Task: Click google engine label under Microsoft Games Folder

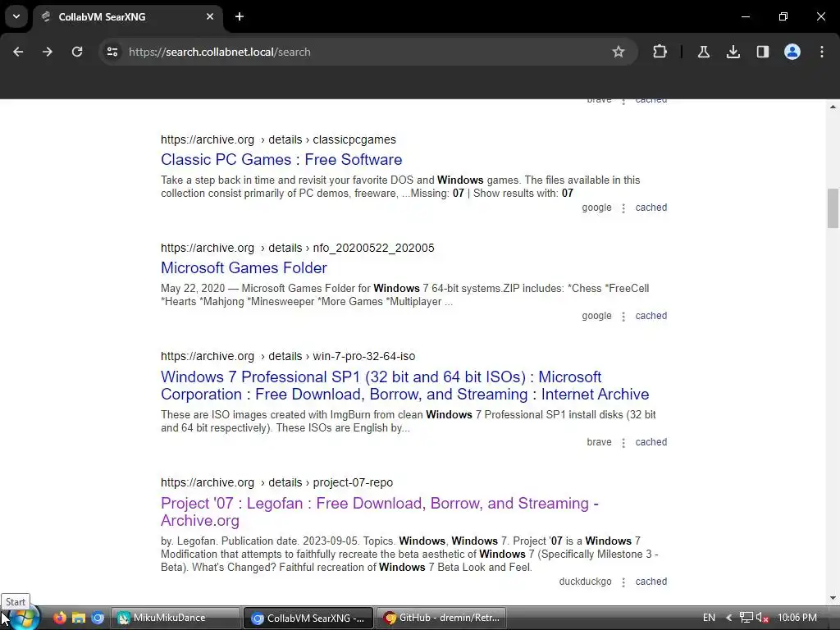Action: pos(596,316)
